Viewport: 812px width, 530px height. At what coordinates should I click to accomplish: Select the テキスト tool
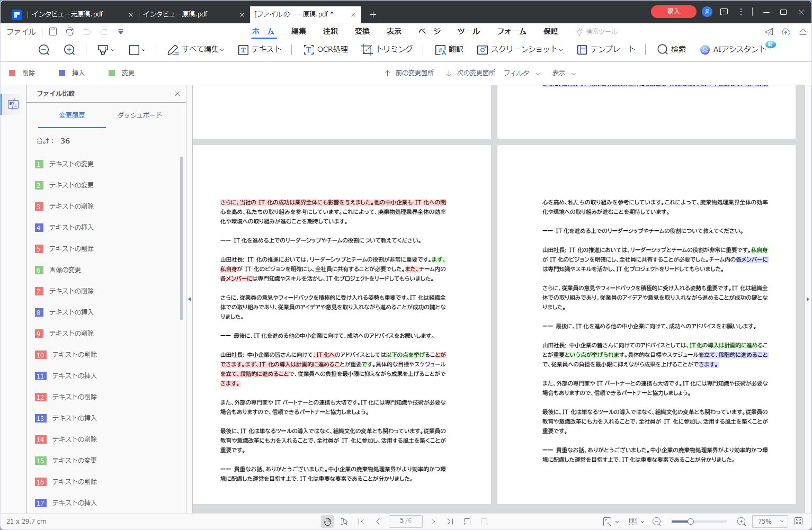pos(260,49)
